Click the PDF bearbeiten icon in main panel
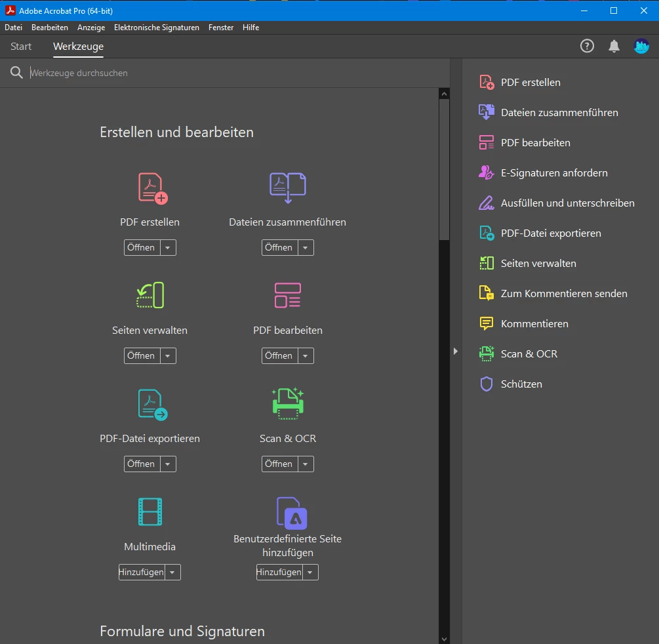Viewport: 659px width, 644px height. pos(287,295)
